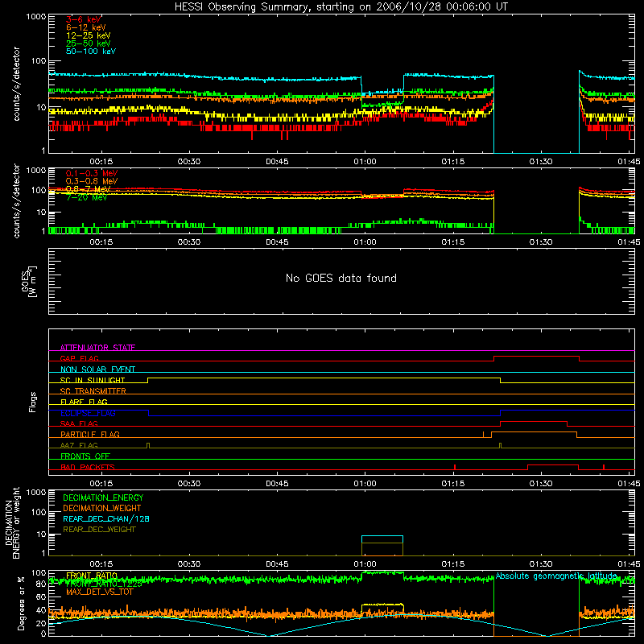Click the NON_SOLAR_EVENT flag label
Image resolution: width=644 pixels, height=644 pixels.
pos(97,369)
